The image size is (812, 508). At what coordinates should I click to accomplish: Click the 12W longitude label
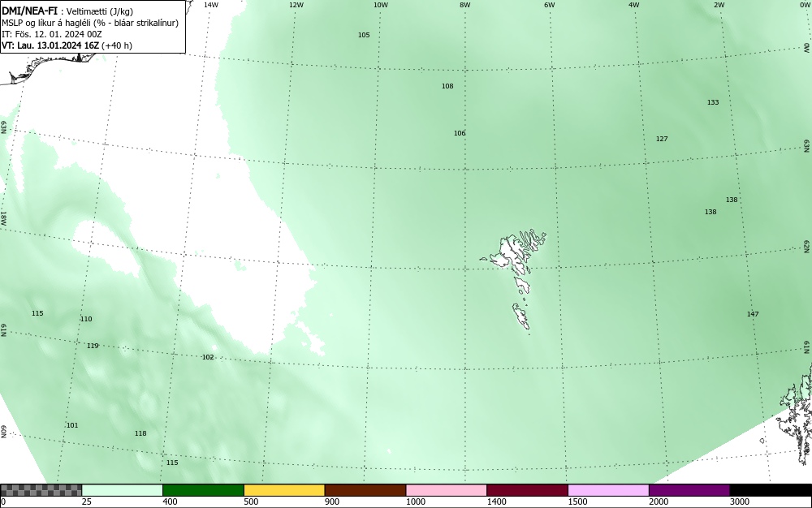click(x=296, y=5)
